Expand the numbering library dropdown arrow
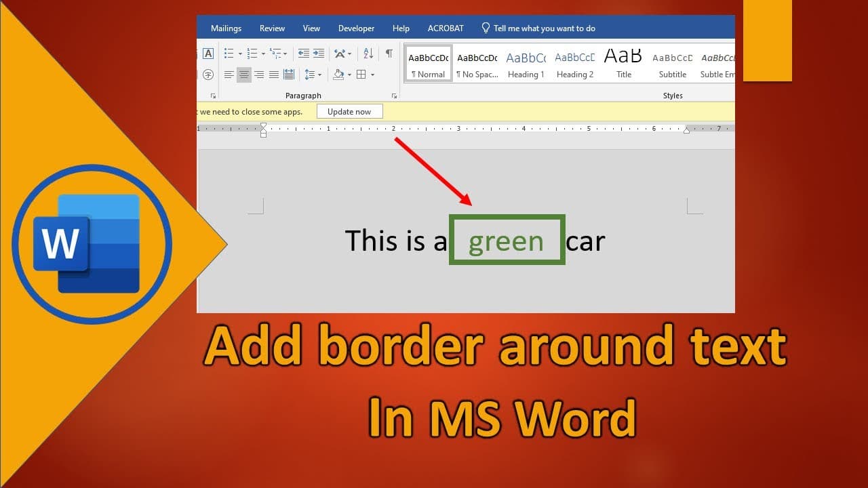This screenshot has height=488, width=868. coord(263,54)
